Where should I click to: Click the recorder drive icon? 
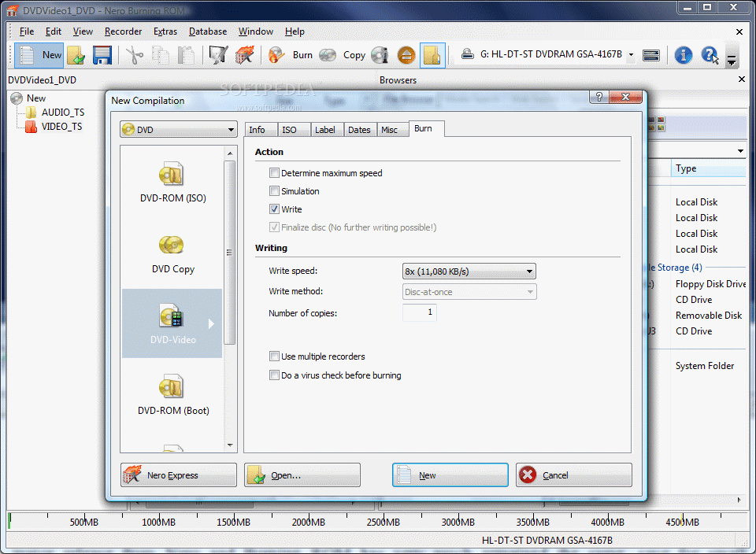click(x=467, y=54)
